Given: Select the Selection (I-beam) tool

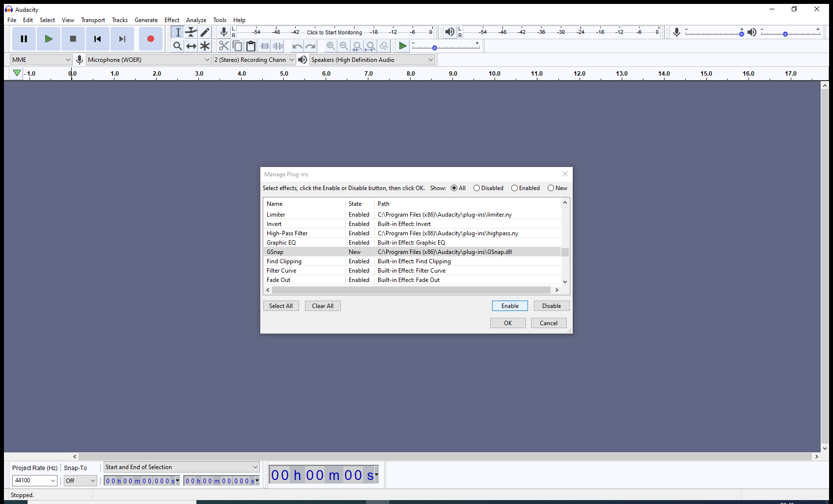Looking at the screenshot, I should [x=178, y=32].
